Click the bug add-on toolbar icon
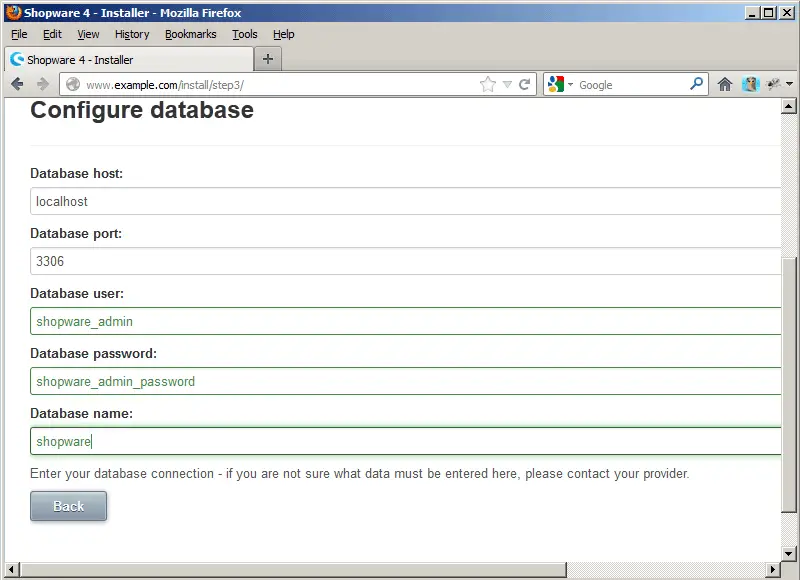 773,84
